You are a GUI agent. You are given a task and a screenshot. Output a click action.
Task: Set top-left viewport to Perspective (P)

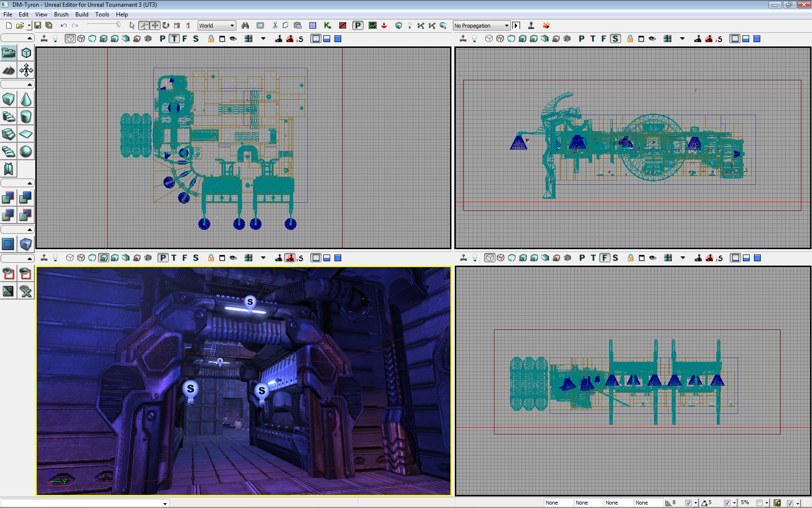162,39
